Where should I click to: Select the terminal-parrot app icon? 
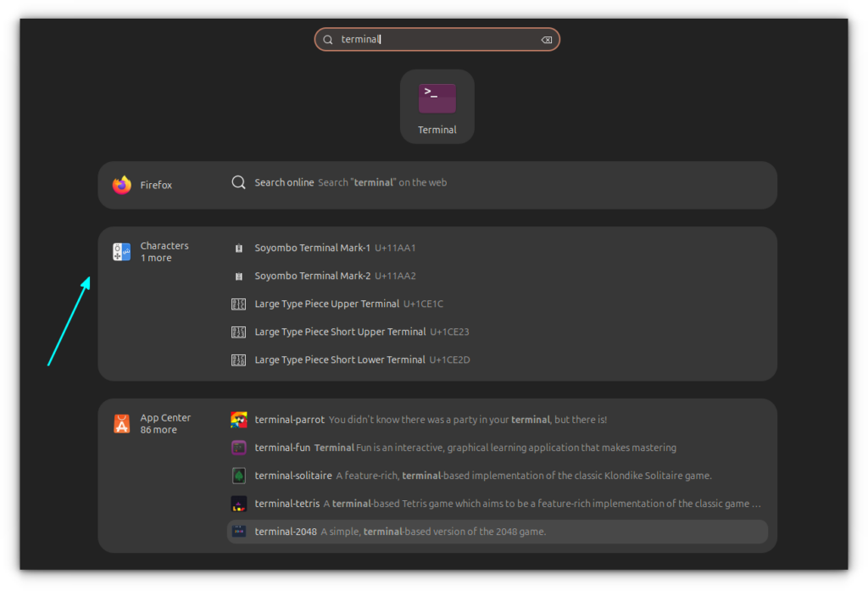[238, 420]
